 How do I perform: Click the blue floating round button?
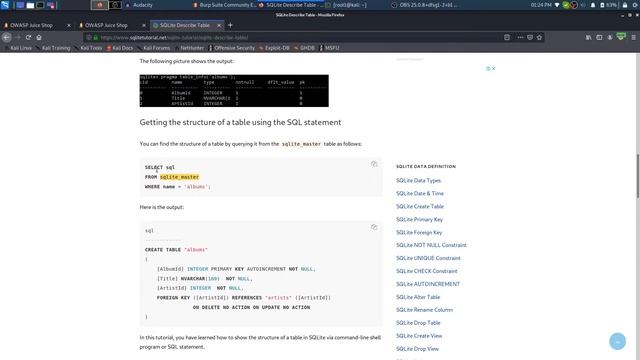coord(617,341)
